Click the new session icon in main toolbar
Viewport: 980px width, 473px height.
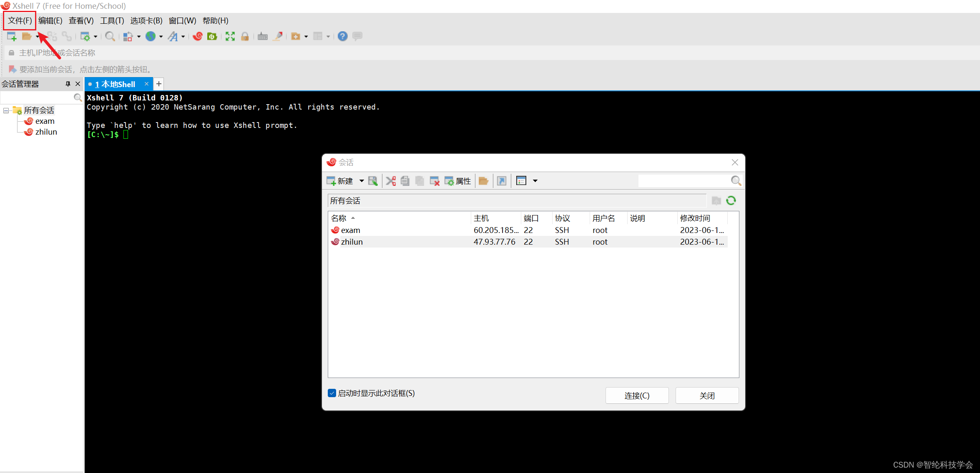(12, 37)
